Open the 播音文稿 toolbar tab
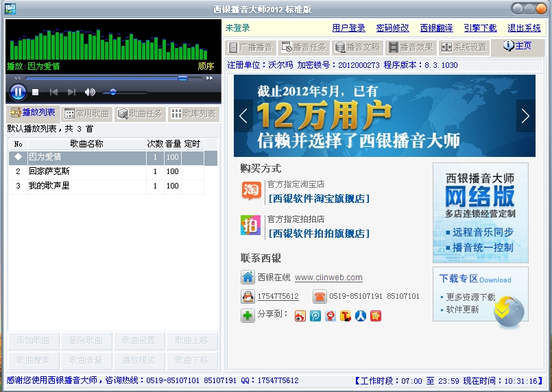This screenshot has height=392, width=552. pyautogui.click(x=357, y=47)
